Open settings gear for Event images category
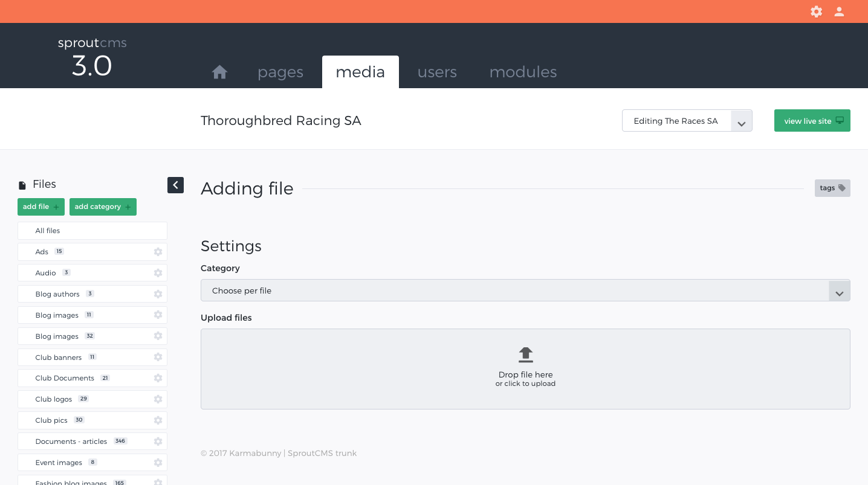The image size is (868, 485). pos(158,463)
